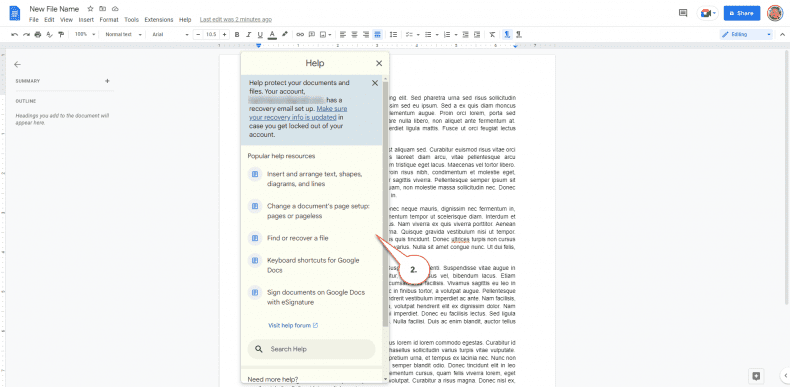Insert a bulleted list

[x=428, y=35]
